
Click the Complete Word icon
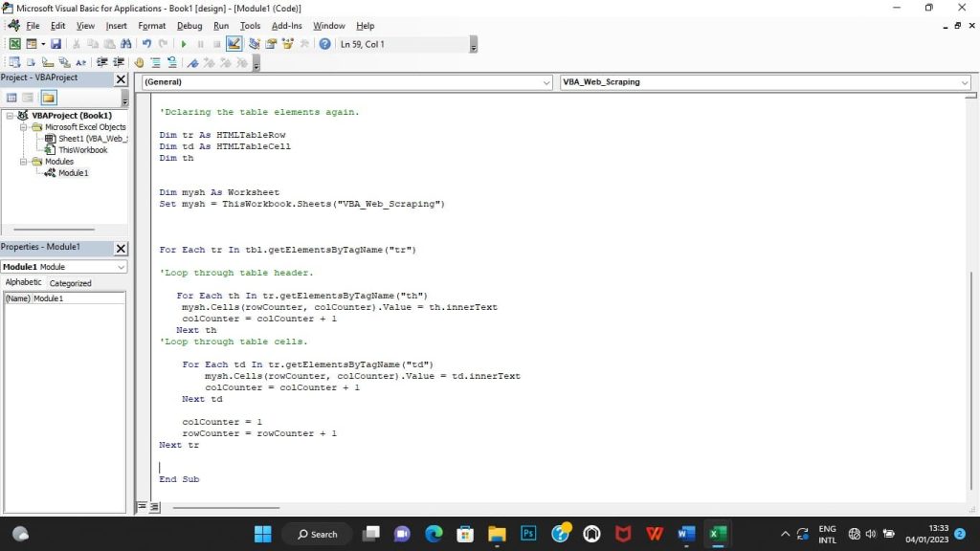tap(80, 62)
